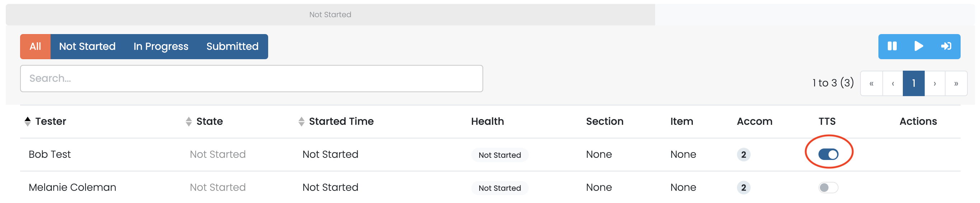
Task: Go to next page arrow
Action: tap(934, 83)
